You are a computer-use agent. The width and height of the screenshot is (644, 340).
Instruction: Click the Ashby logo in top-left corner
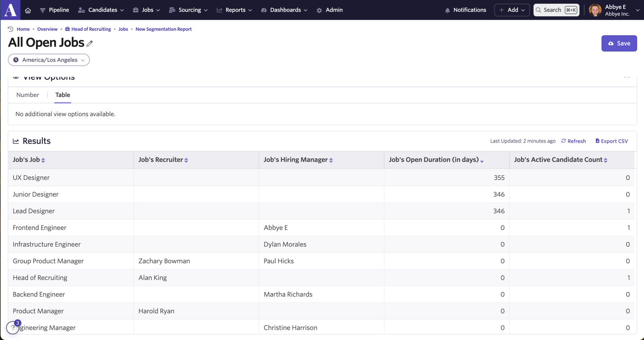(x=10, y=10)
